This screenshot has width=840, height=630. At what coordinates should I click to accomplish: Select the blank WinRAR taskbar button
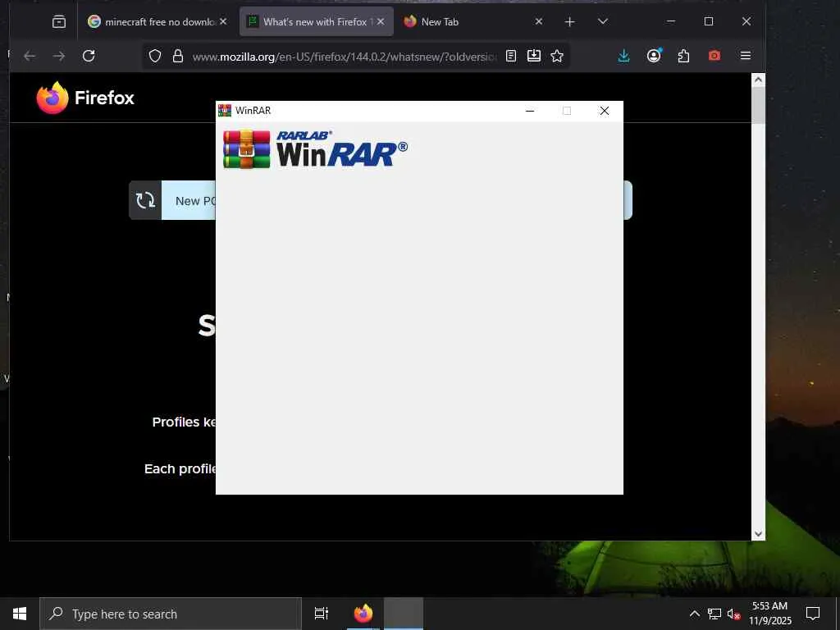[x=404, y=614]
